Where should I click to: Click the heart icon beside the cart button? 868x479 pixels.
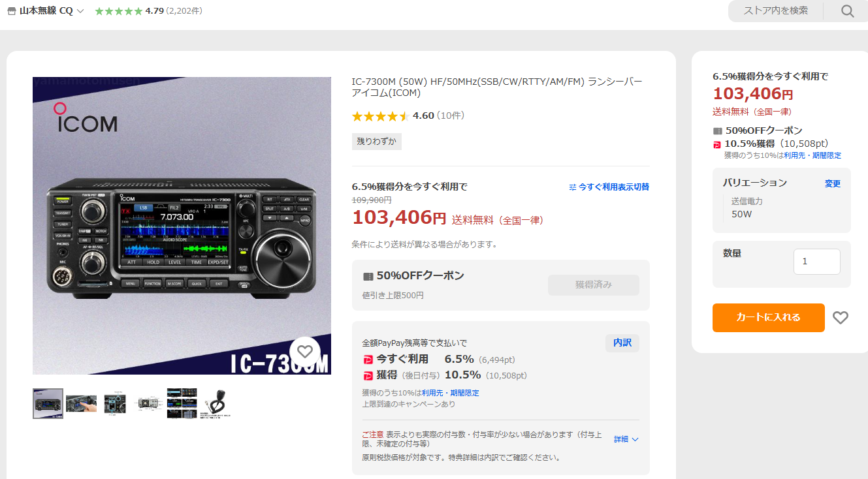click(x=841, y=318)
